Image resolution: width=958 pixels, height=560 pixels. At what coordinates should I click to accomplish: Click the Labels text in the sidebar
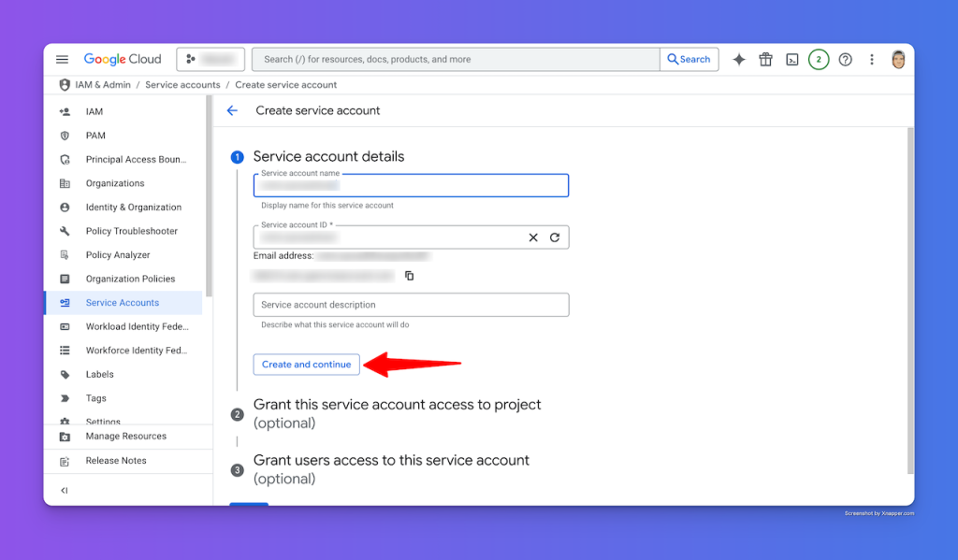click(99, 374)
